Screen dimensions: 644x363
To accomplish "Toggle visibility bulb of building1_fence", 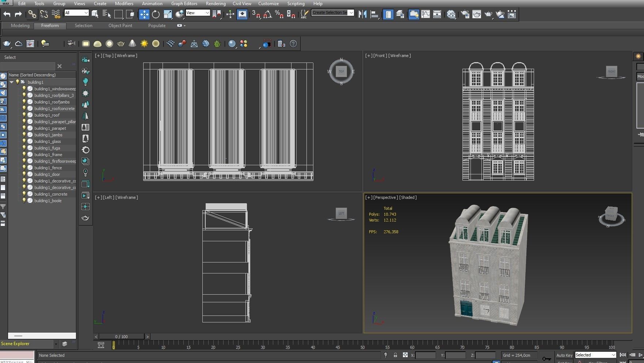I will [x=24, y=167].
